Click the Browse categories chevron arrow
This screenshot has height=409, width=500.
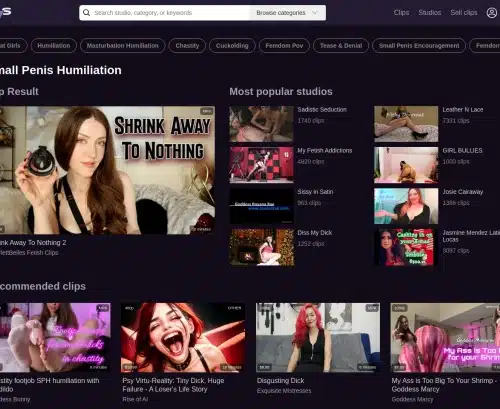pos(315,13)
